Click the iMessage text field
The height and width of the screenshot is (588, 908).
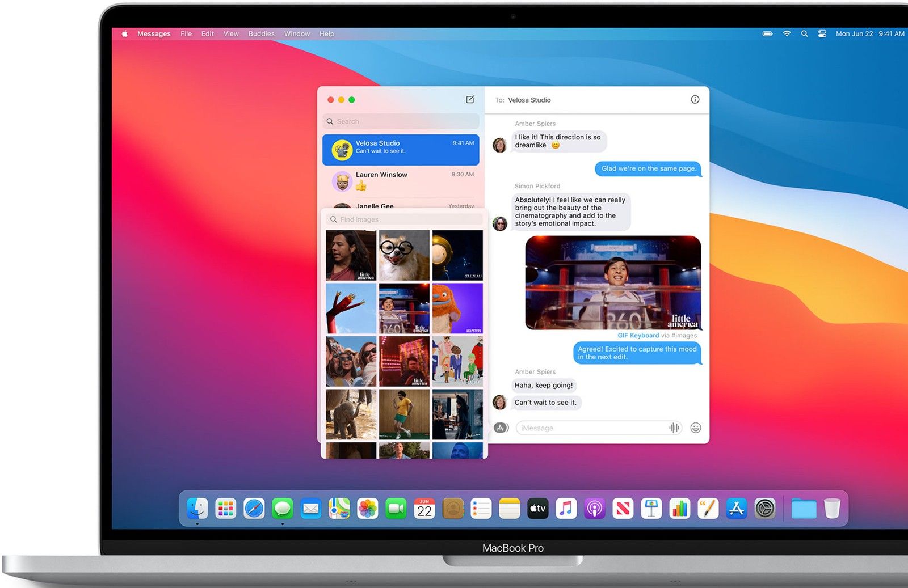pyautogui.click(x=592, y=428)
